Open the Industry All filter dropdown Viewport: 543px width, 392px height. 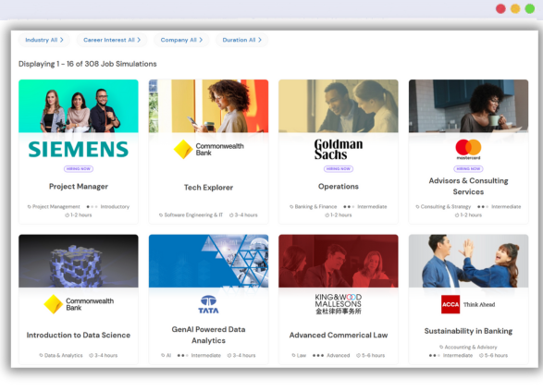[44, 40]
